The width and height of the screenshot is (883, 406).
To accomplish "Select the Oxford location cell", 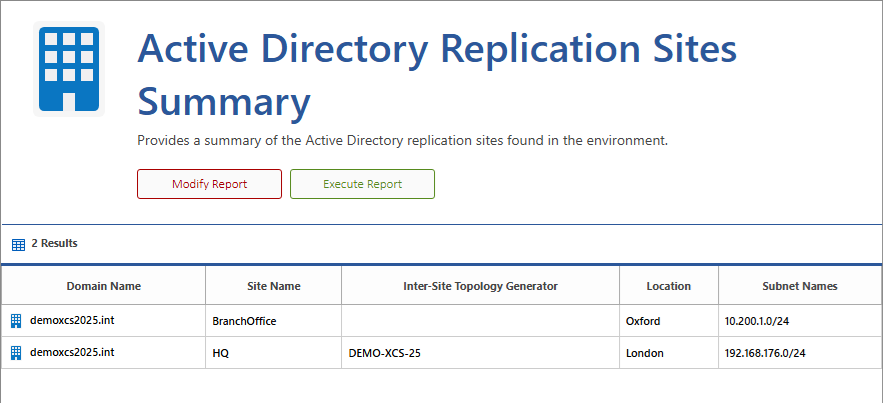I will 643,321.
